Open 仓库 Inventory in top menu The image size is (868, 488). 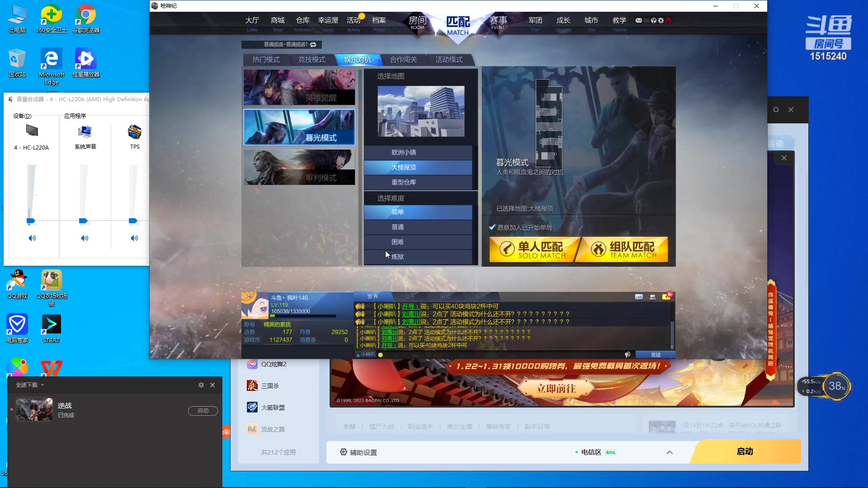tap(303, 23)
